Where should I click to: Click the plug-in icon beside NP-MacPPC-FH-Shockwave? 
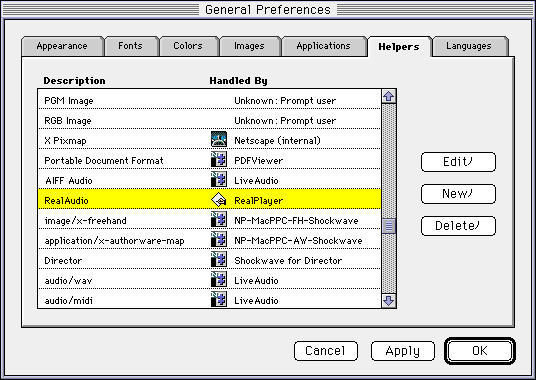click(x=219, y=219)
